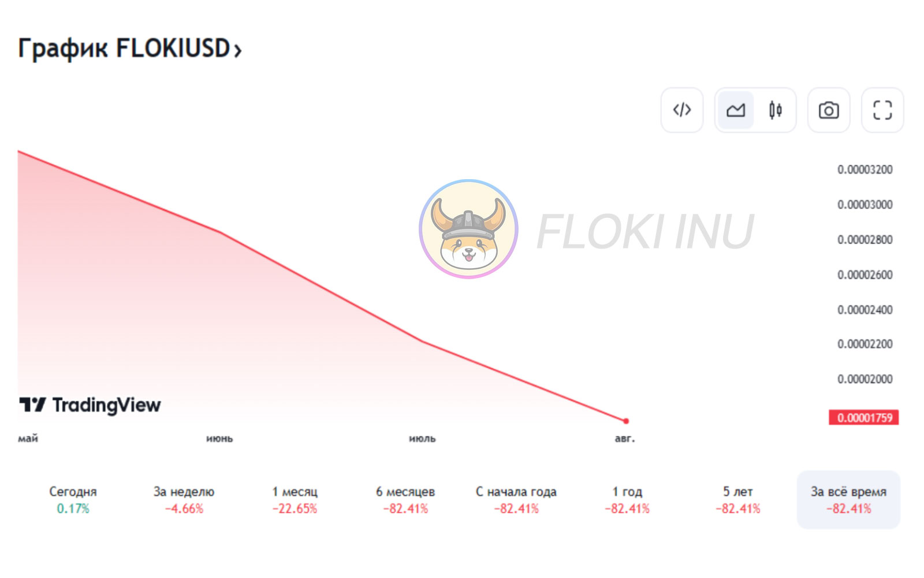Select the 1 месяц time range
Image resolution: width=924 pixels, height=578 pixels.
[295, 499]
